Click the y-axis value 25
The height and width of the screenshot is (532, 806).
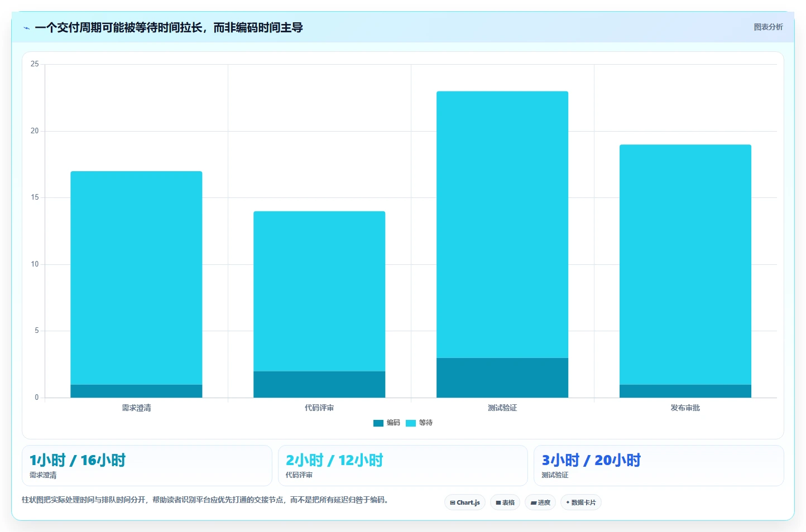(35, 64)
